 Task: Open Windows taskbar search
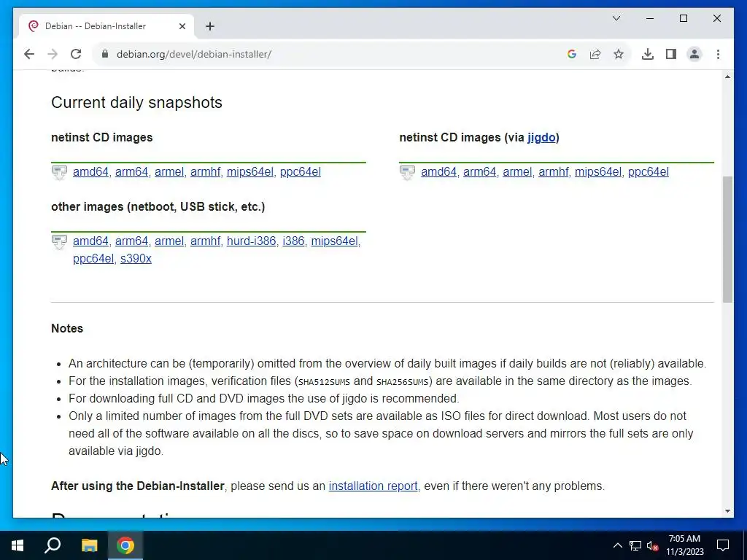coord(53,545)
